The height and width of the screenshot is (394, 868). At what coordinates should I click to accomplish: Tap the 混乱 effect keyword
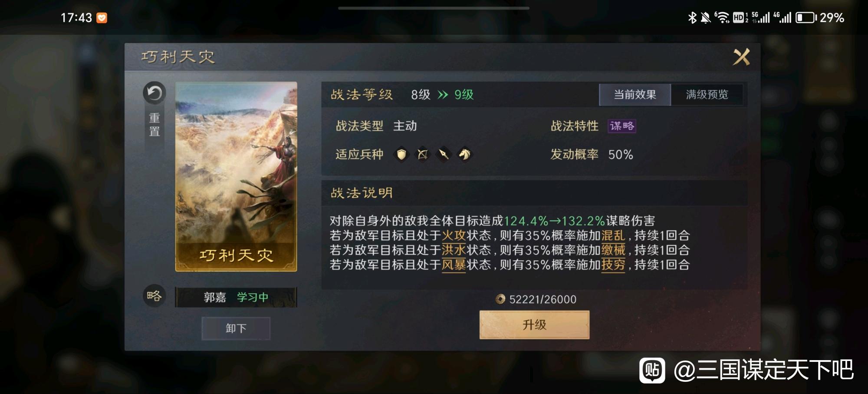(x=613, y=236)
